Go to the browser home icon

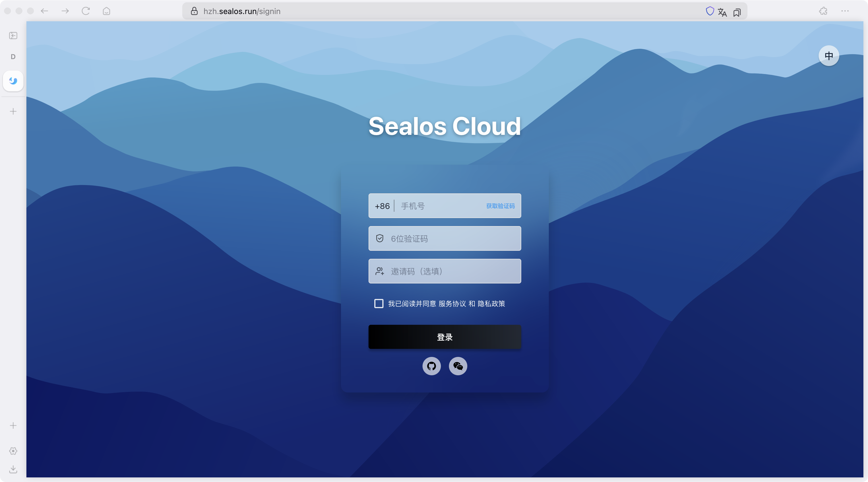[106, 11]
